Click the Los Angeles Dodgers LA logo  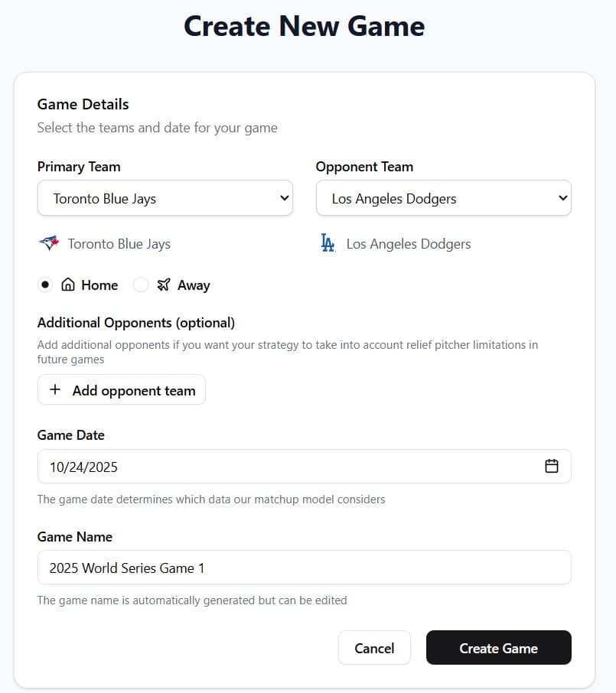(328, 243)
